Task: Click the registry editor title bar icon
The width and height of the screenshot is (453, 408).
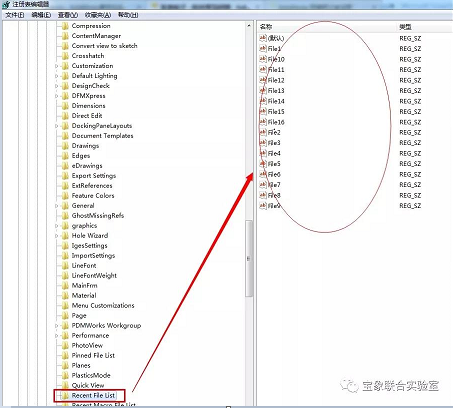Action: pos(6,5)
